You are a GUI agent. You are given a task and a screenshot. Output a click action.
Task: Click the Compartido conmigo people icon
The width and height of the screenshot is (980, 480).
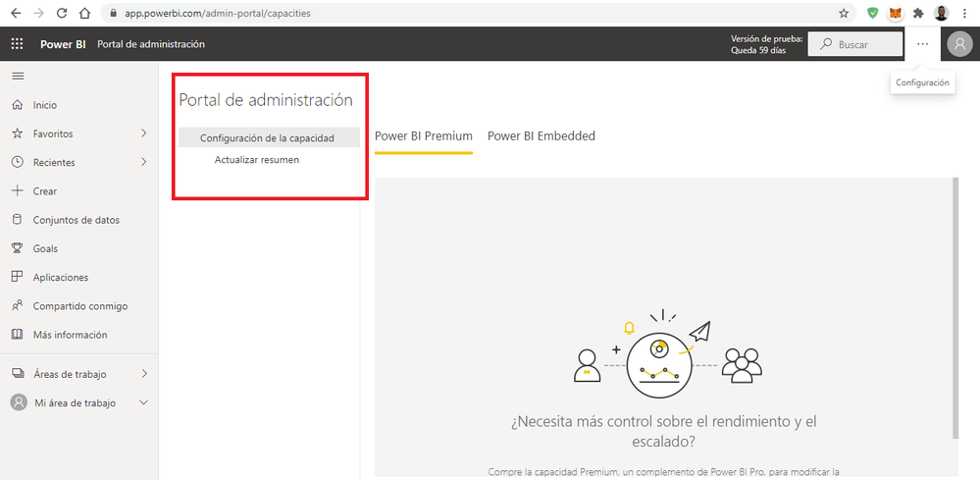pos(18,306)
